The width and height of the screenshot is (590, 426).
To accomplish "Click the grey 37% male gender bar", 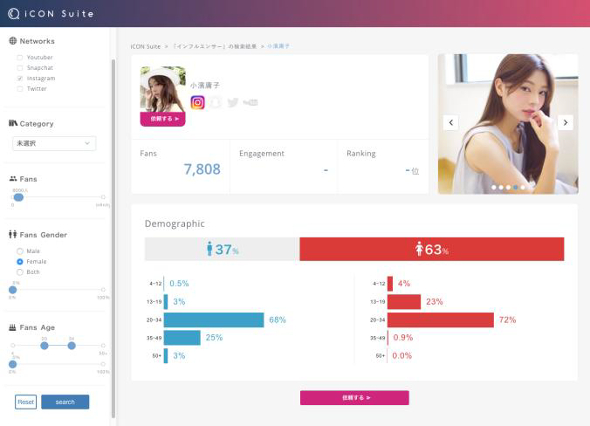I will click(222, 249).
